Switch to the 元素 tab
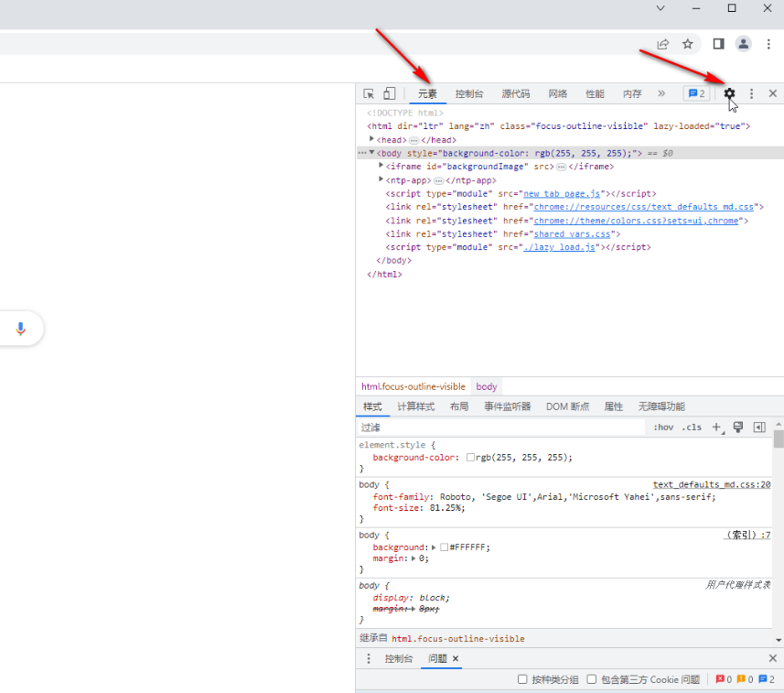Image resolution: width=784 pixels, height=693 pixels. [427, 93]
